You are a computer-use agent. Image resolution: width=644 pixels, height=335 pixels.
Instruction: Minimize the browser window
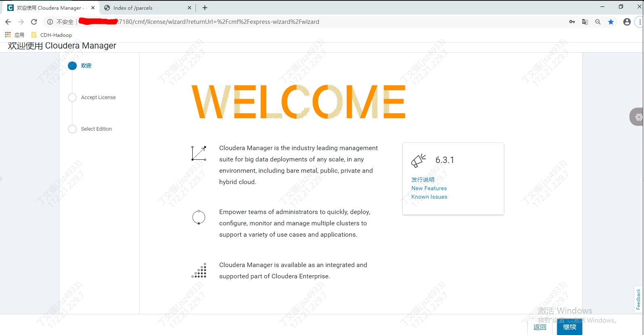point(602,6)
